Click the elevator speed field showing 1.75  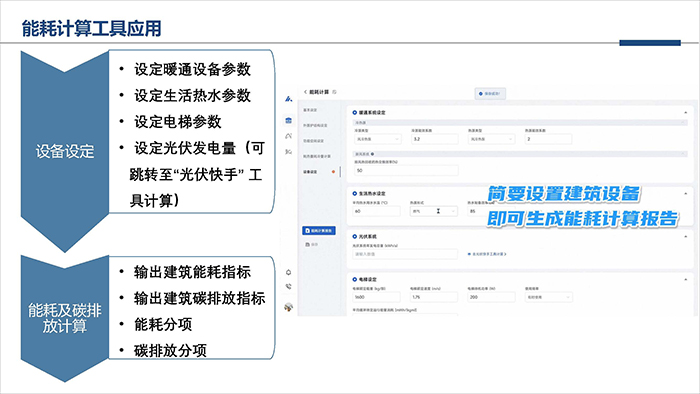click(x=434, y=297)
